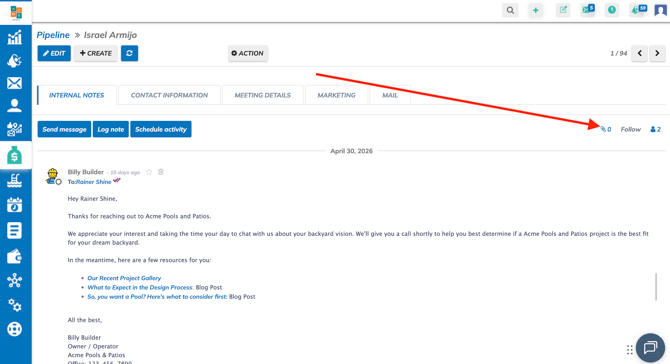Switch to Meeting Details tab

[x=262, y=95]
